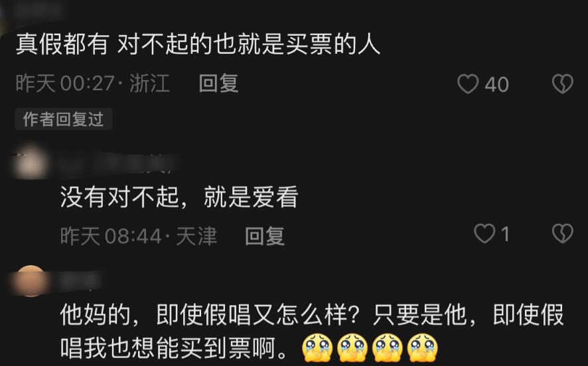Tap blurred username above 他妈的 comment

(x=80, y=280)
